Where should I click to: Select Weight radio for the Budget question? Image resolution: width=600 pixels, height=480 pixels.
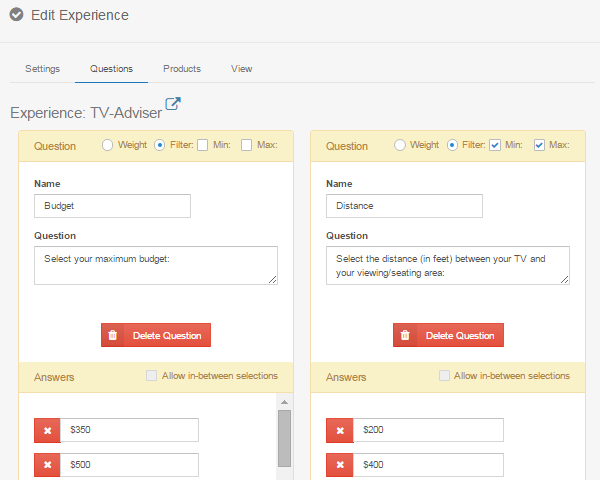point(107,145)
